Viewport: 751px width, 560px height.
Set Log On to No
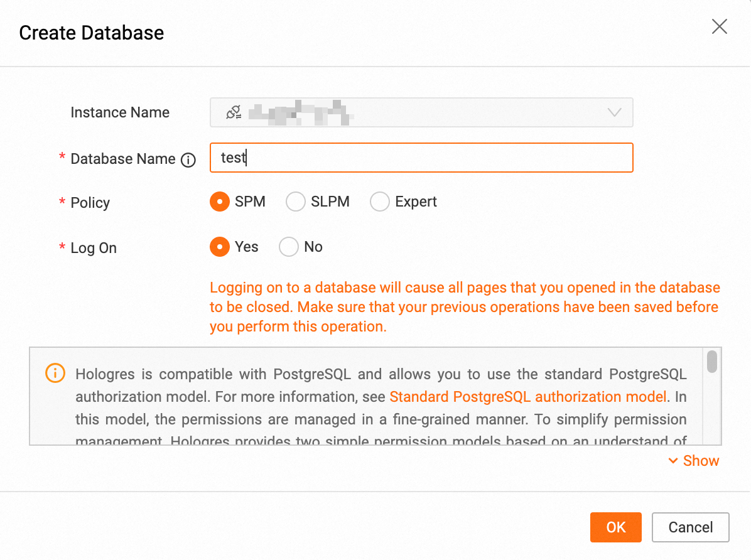[x=289, y=247]
